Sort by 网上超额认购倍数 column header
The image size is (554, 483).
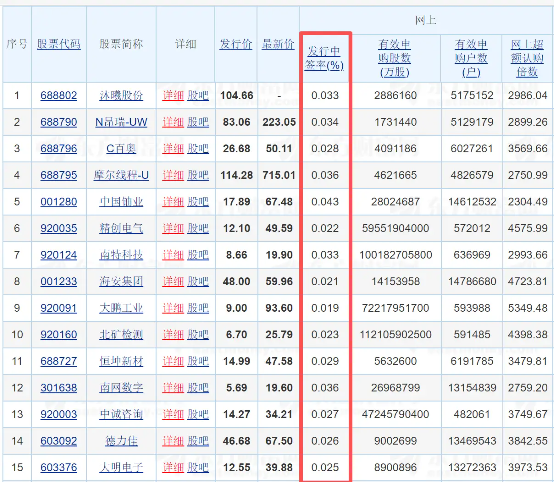[527, 58]
